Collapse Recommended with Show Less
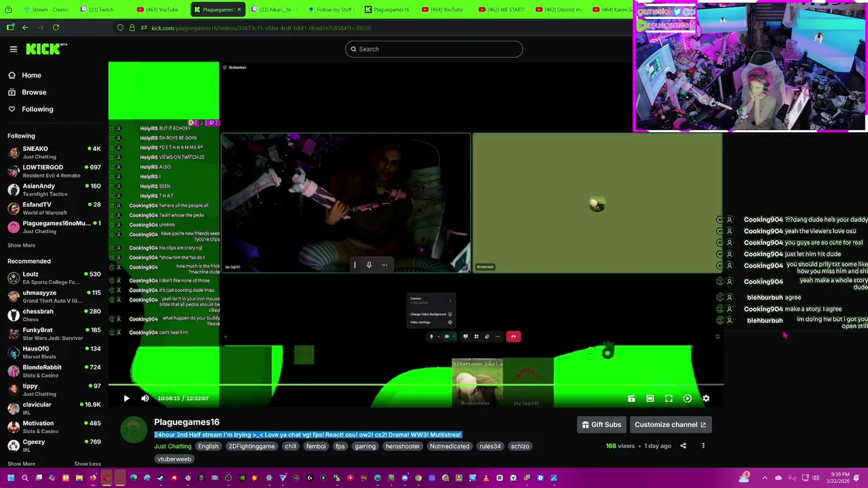Image resolution: width=868 pixels, height=488 pixels. tap(87, 464)
